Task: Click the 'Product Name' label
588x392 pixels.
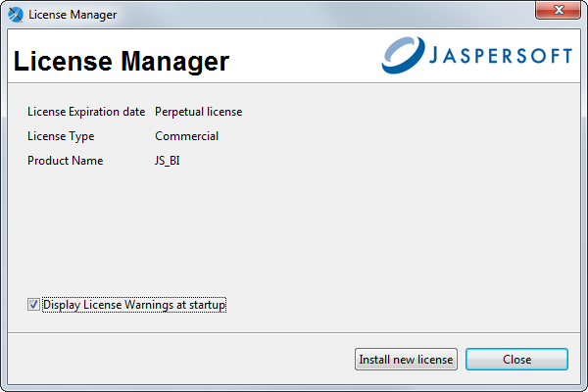Action: click(x=66, y=161)
